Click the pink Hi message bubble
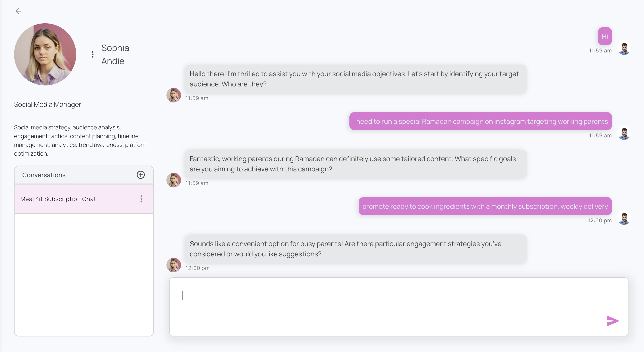The width and height of the screenshot is (644, 352). (x=605, y=36)
